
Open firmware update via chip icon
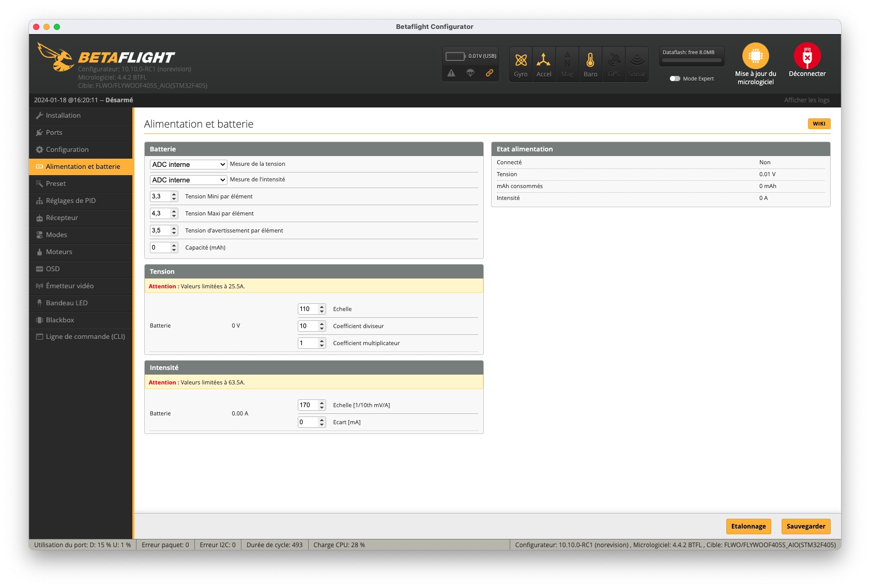click(755, 56)
